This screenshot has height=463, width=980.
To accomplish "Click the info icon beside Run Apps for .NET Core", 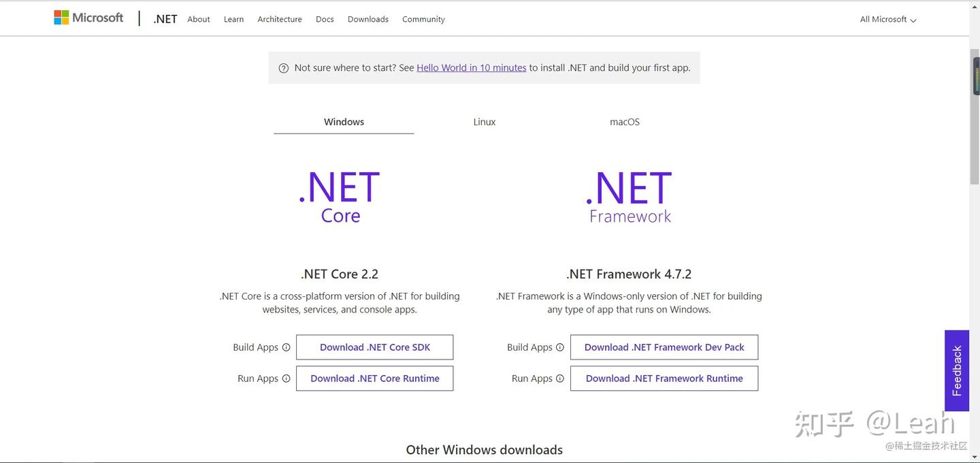I will [x=286, y=378].
